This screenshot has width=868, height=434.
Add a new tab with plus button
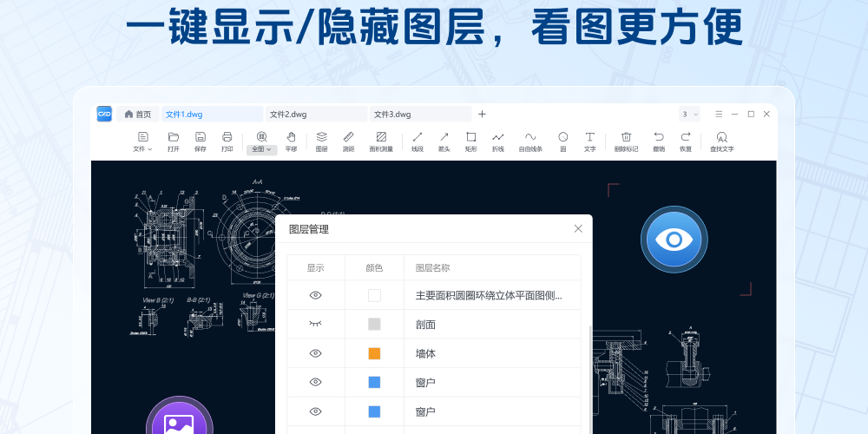(483, 114)
